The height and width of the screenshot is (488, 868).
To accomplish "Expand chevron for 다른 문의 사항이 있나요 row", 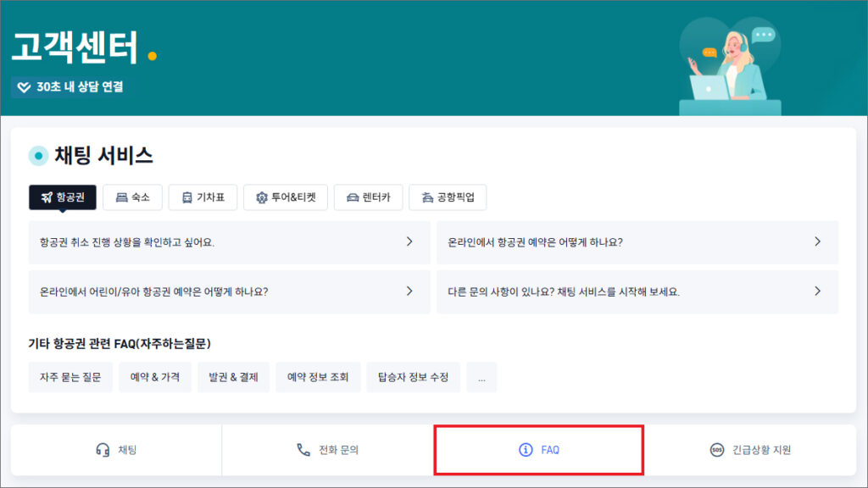I will (x=818, y=291).
